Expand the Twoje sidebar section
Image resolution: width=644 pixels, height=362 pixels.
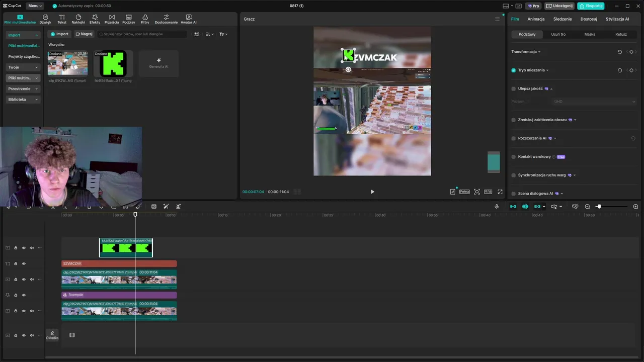tap(23, 67)
